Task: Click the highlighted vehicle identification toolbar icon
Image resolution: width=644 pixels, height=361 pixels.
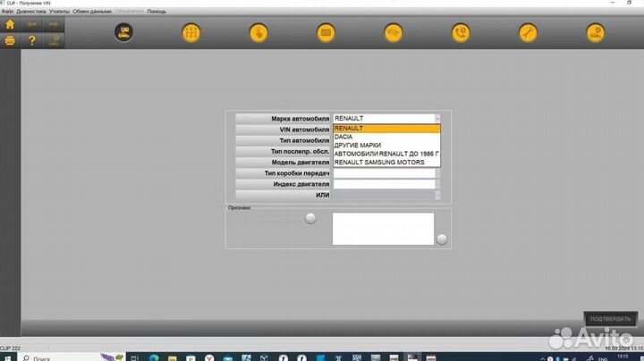Action: point(123,33)
